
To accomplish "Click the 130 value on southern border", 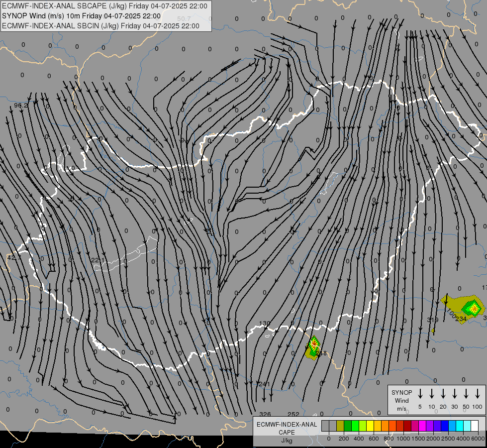I will [264, 324].
